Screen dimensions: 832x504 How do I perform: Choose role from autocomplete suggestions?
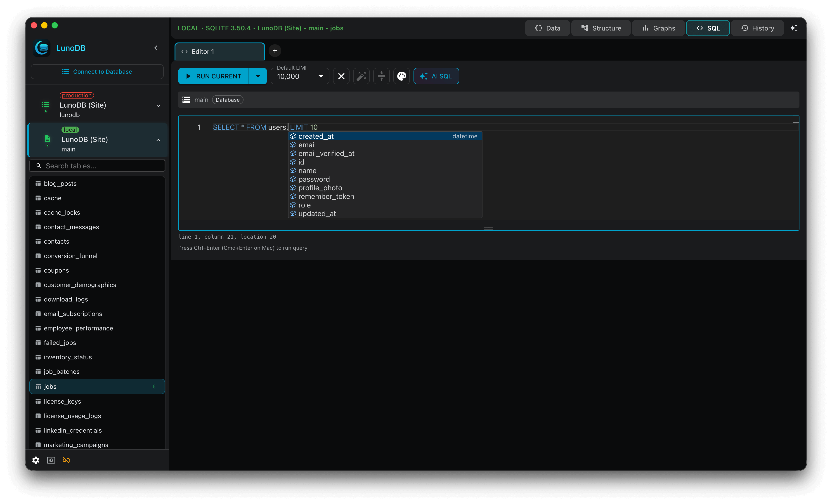[385, 205]
